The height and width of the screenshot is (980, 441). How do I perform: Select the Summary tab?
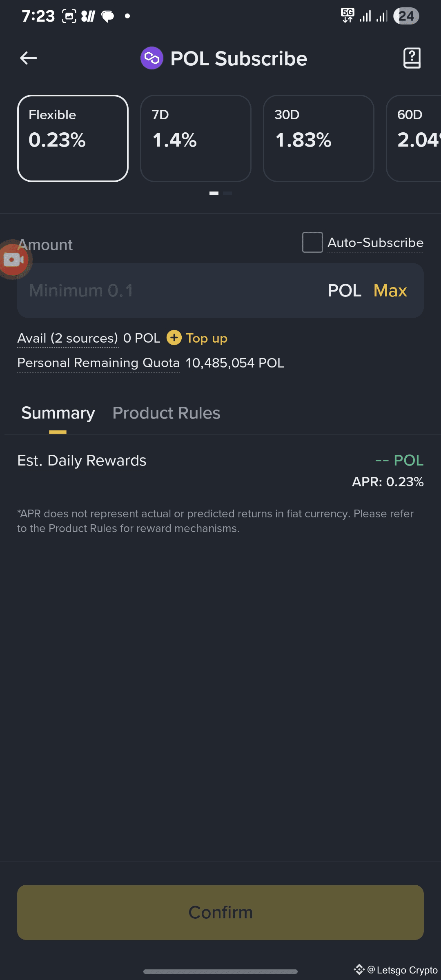tap(58, 413)
